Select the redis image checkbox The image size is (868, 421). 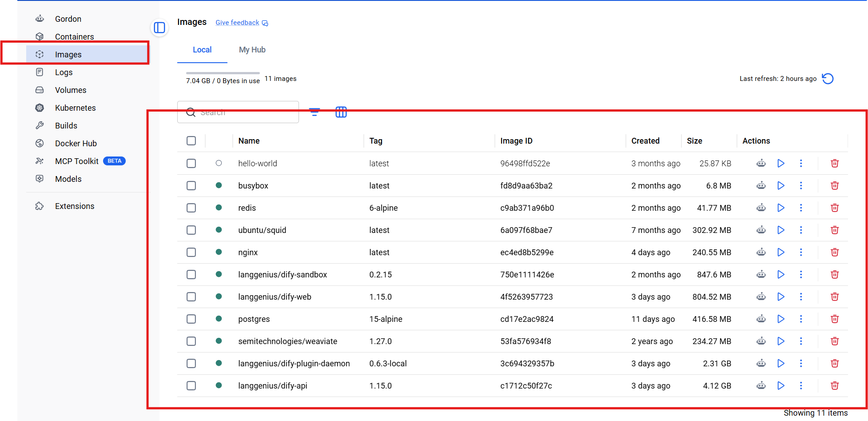click(191, 208)
